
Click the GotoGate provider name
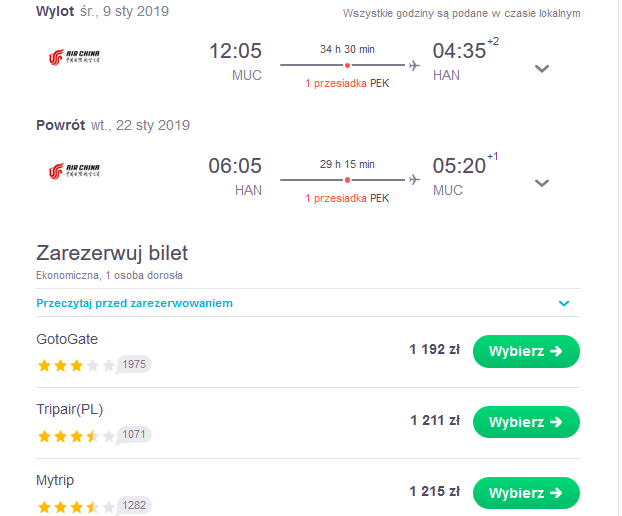pyautogui.click(x=67, y=340)
